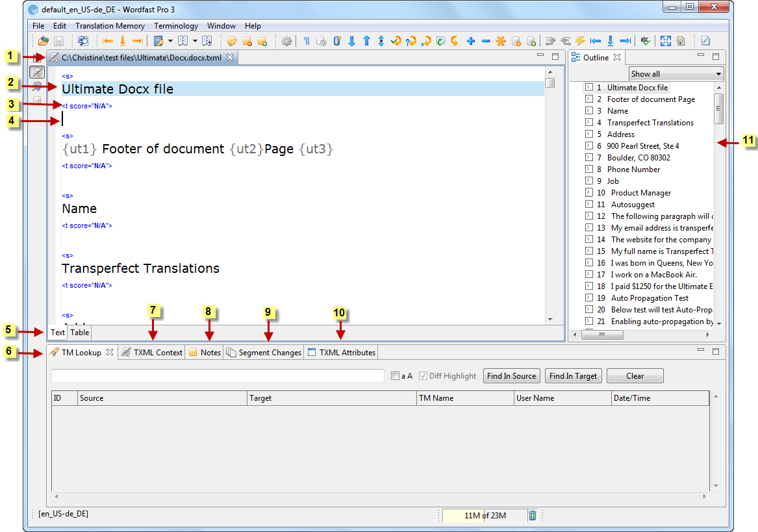The image size is (758, 532).
Task: Expand outline item 8 Phone Number
Action: pos(589,169)
